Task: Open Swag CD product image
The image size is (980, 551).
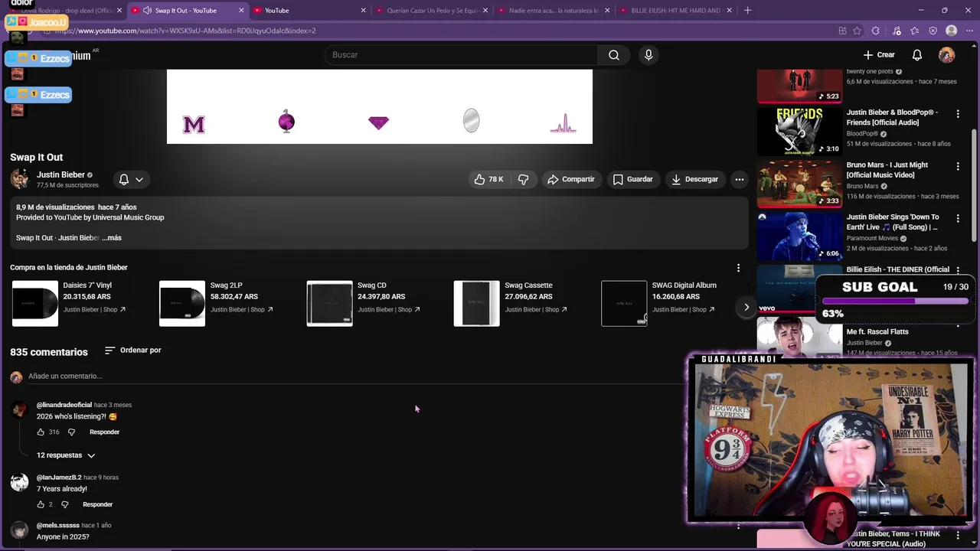Action: [x=330, y=303]
